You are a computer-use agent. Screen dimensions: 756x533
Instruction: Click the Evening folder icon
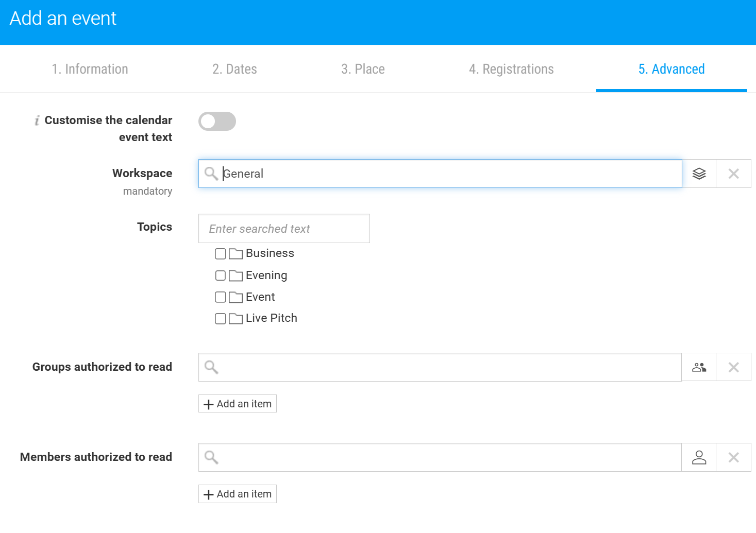point(236,276)
